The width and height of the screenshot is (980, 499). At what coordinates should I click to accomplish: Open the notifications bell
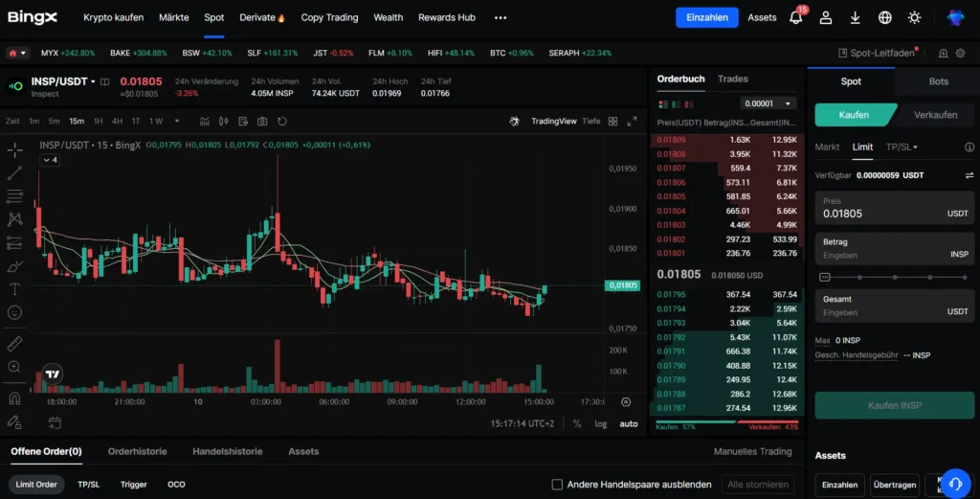pos(795,17)
